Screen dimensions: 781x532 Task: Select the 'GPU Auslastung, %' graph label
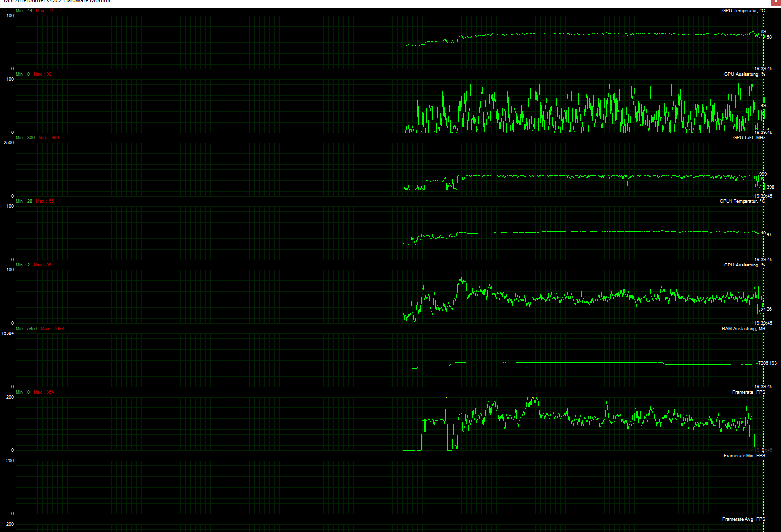tap(745, 74)
